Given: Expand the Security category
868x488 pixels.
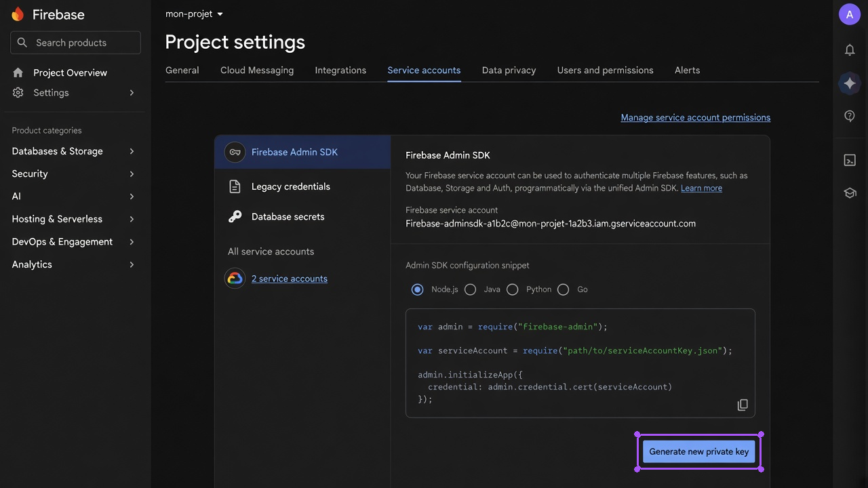Looking at the screenshot, I should 73,174.
